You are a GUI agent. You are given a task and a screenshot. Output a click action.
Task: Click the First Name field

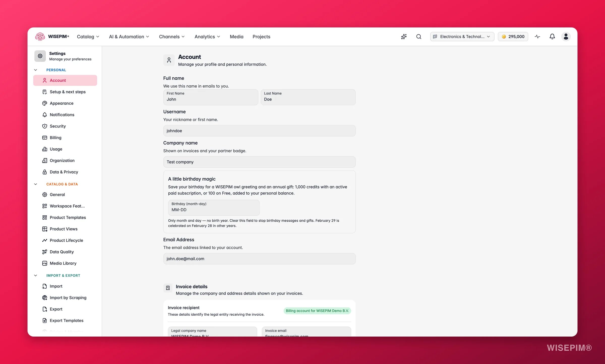point(211,97)
